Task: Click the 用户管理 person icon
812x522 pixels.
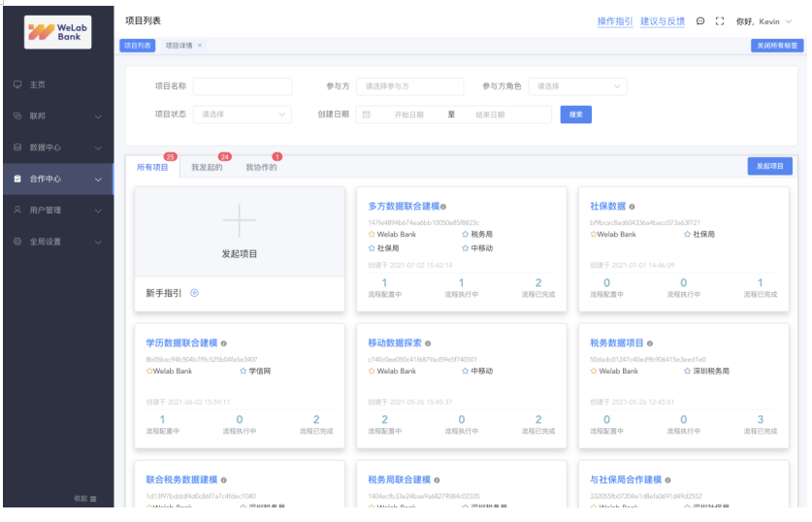Action: coord(17,211)
